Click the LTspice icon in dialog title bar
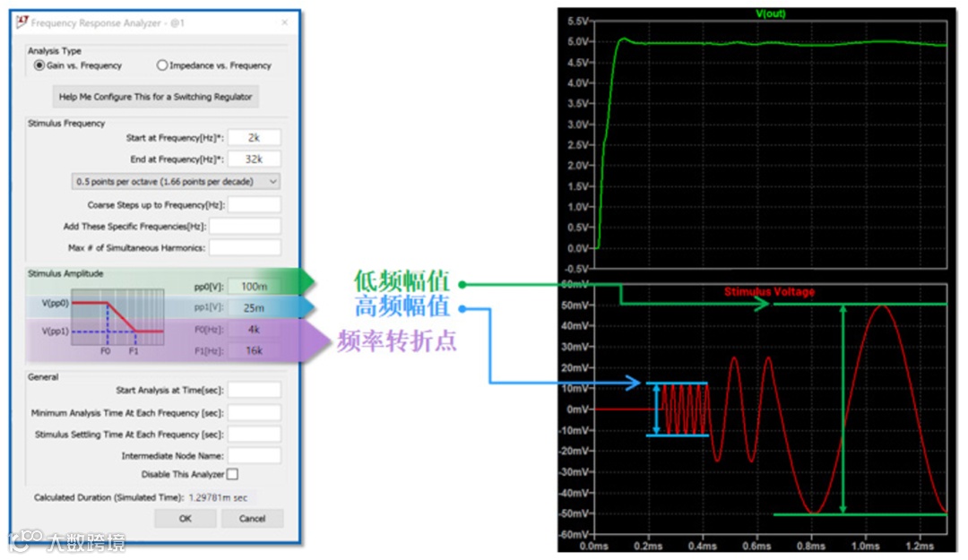Viewport: 968px width, 560px height. tap(22, 22)
